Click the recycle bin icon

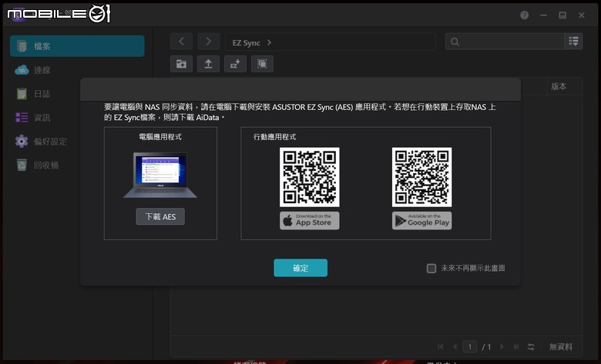[22, 165]
